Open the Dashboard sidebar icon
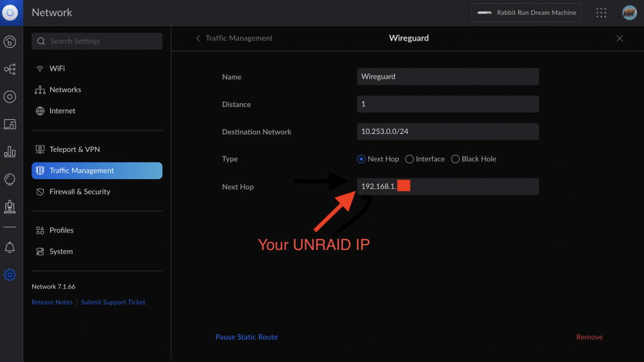This screenshot has height=362, width=644. pyautogui.click(x=10, y=41)
